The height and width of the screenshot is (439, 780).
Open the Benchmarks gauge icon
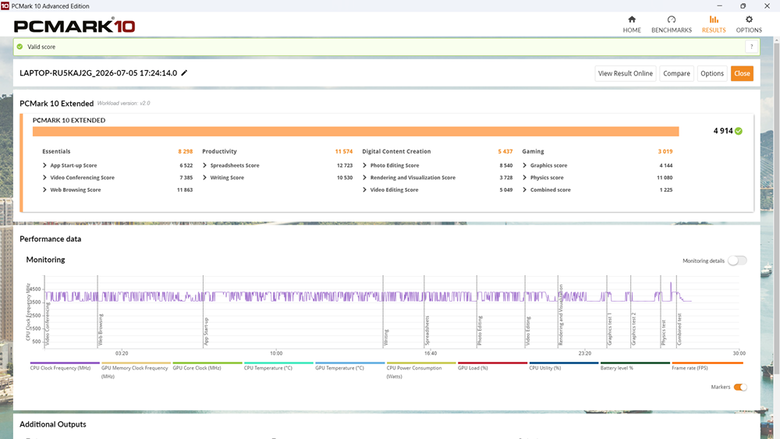[x=672, y=19]
